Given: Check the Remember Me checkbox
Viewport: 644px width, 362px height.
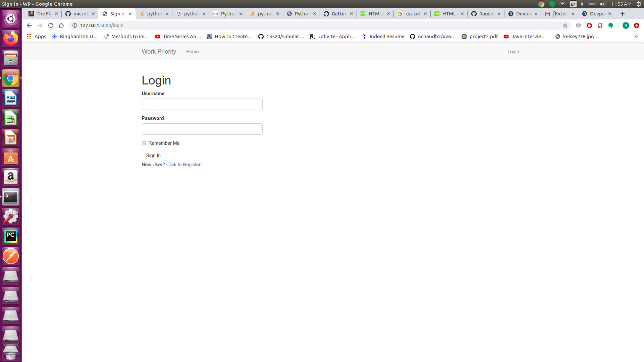Looking at the screenshot, I should [x=144, y=143].
